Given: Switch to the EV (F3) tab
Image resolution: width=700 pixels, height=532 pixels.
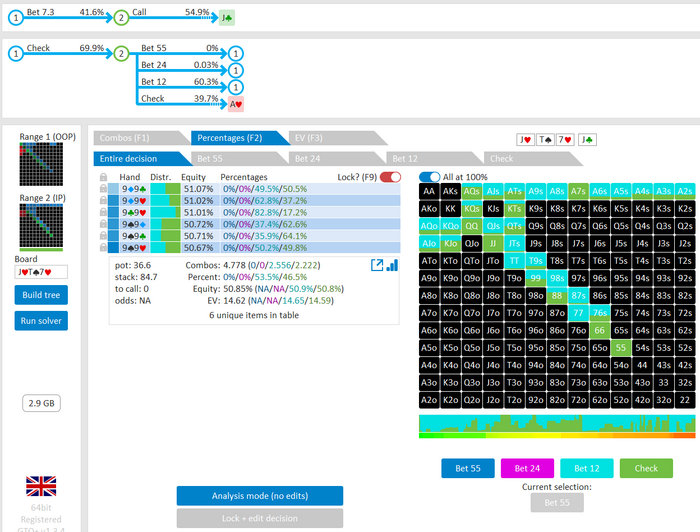Looking at the screenshot, I should [308, 138].
